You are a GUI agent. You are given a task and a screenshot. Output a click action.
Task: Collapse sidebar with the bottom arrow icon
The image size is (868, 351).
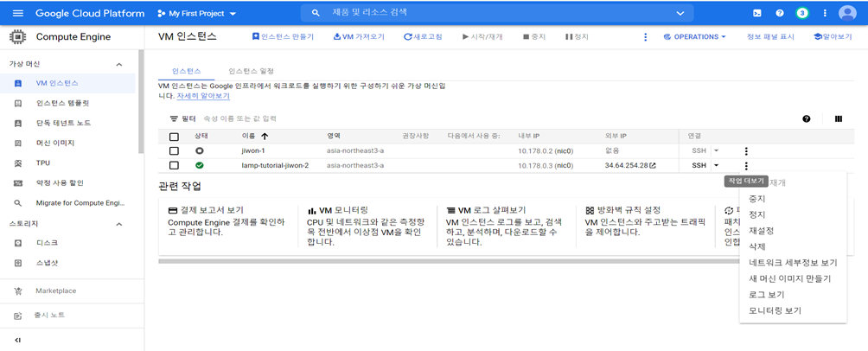tap(17, 340)
